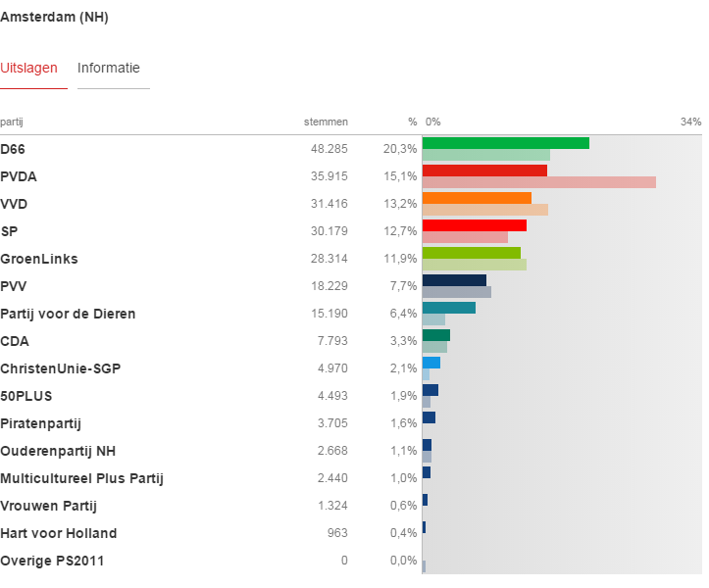
Task: Click the CDA vote count 7.793
Action: [332, 341]
